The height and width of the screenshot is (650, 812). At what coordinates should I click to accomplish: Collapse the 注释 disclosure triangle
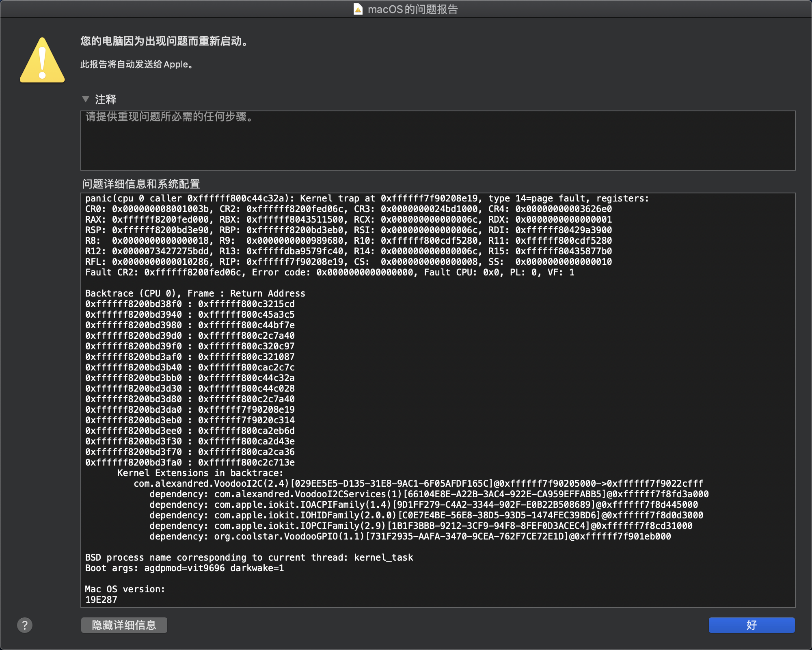click(86, 99)
